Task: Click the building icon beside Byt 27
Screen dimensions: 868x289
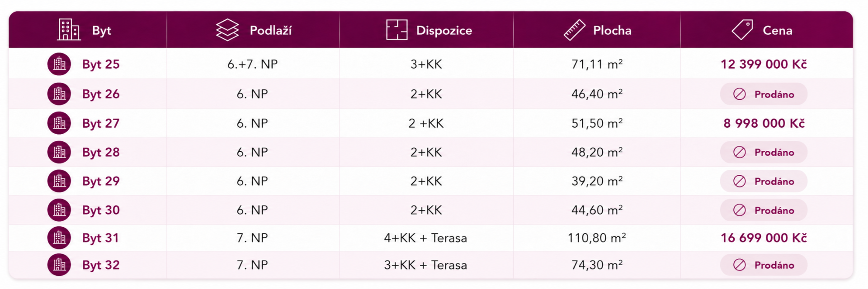Action: click(59, 123)
